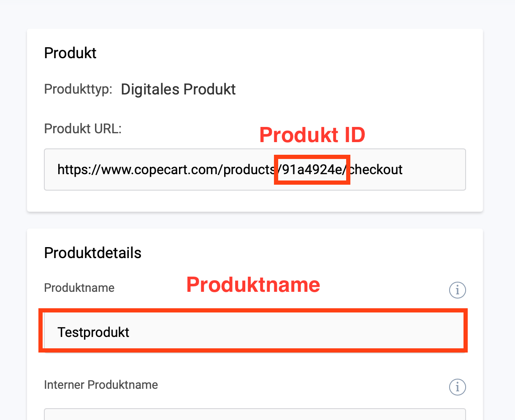The image size is (515, 420).
Task: Click the red Produkt ID annotation text
Action: coord(312,135)
